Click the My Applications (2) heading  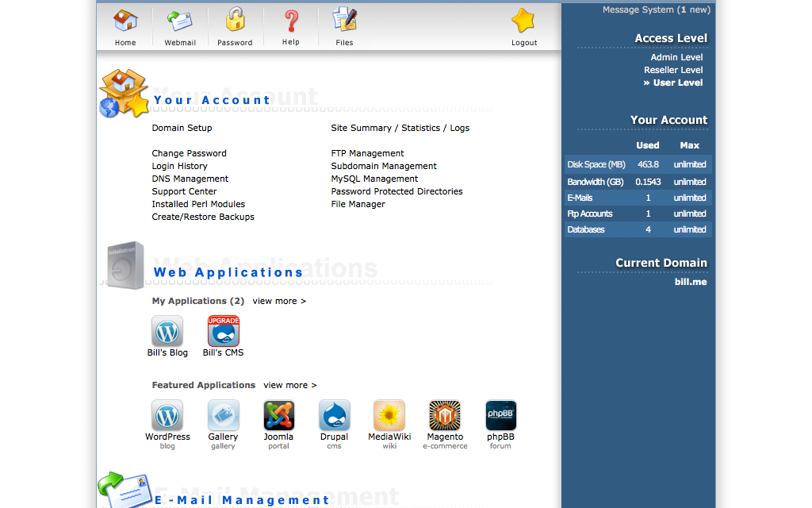click(197, 301)
